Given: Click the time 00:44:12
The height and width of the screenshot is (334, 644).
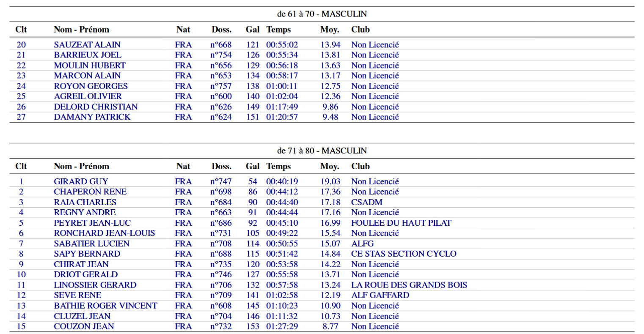Looking at the screenshot, I should coord(282,192).
